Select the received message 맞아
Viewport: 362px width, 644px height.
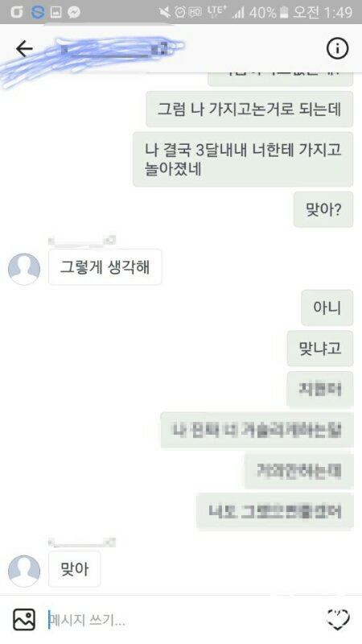click(74, 569)
